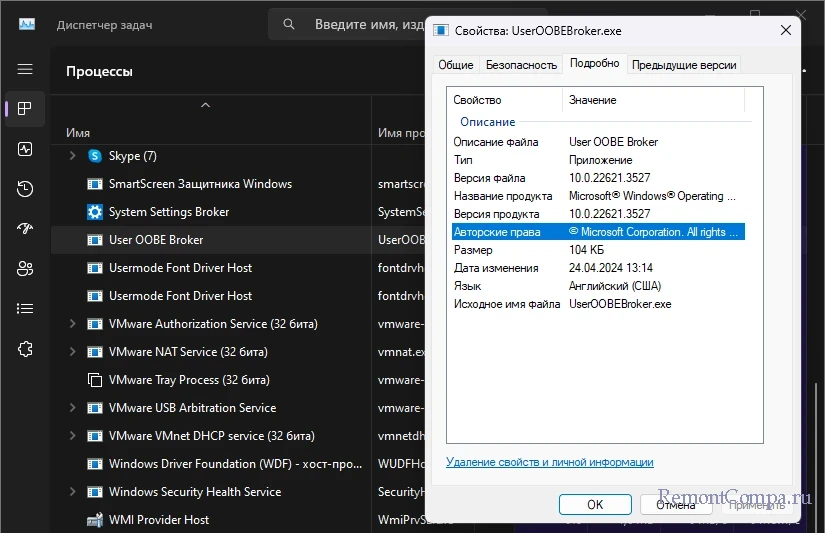The height and width of the screenshot is (533, 825).
Task: Switch to the Общие tab
Action: coord(456,65)
